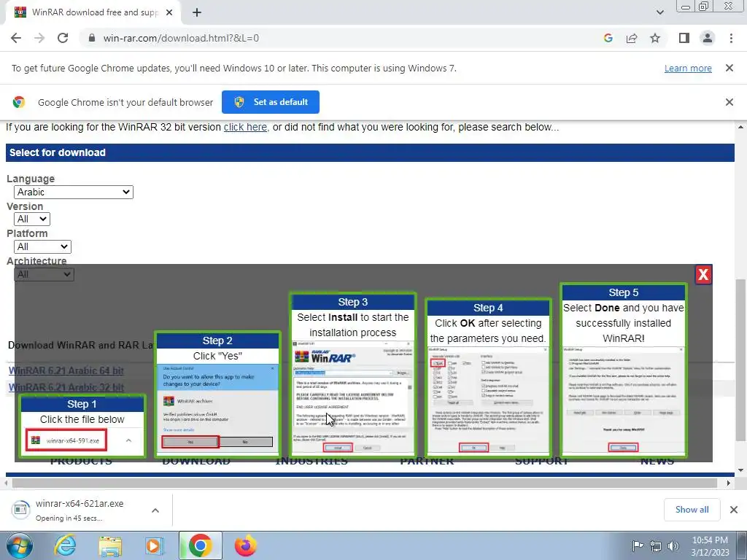Open the side panel icon
Image resolution: width=747 pixels, height=560 pixels.
(x=684, y=38)
